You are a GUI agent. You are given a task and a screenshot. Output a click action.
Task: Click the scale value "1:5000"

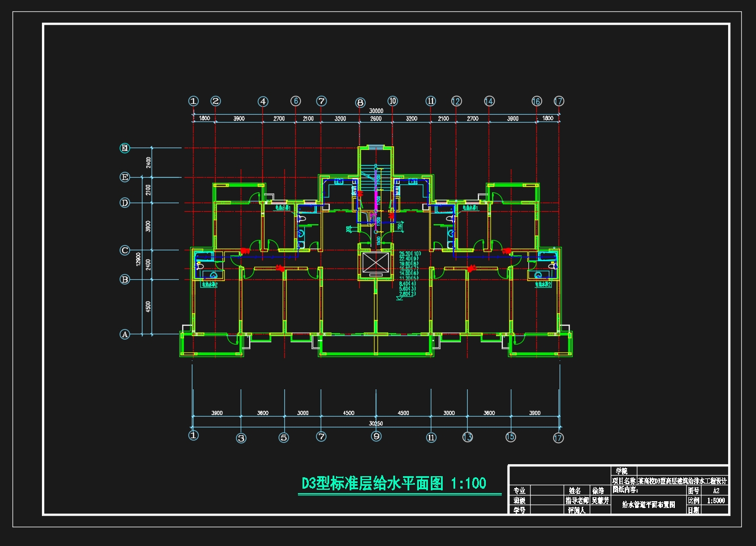(x=716, y=501)
